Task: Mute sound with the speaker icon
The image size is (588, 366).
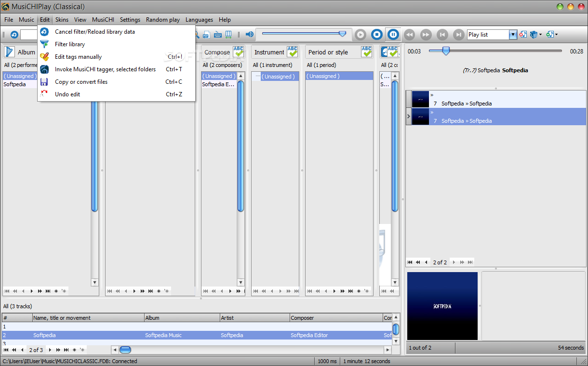Action: click(249, 35)
